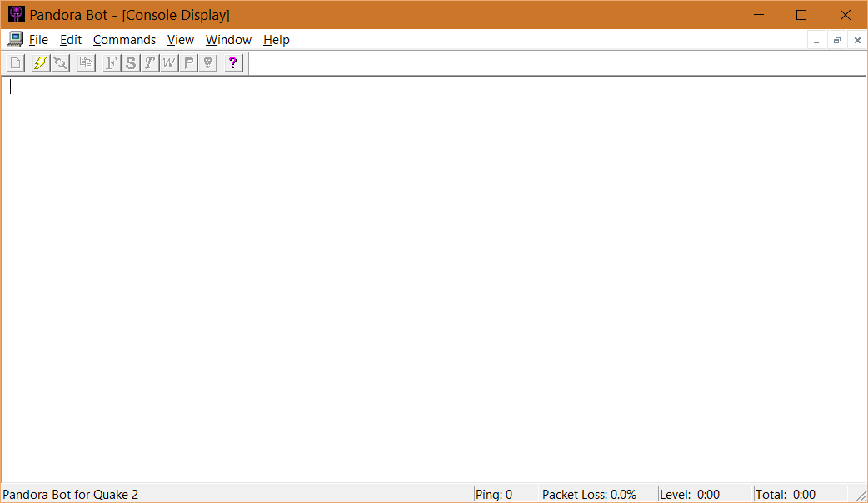Minimize the Pandora Bot window
Image resolution: width=868 pixels, height=503 pixels.
[x=759, y=15]
